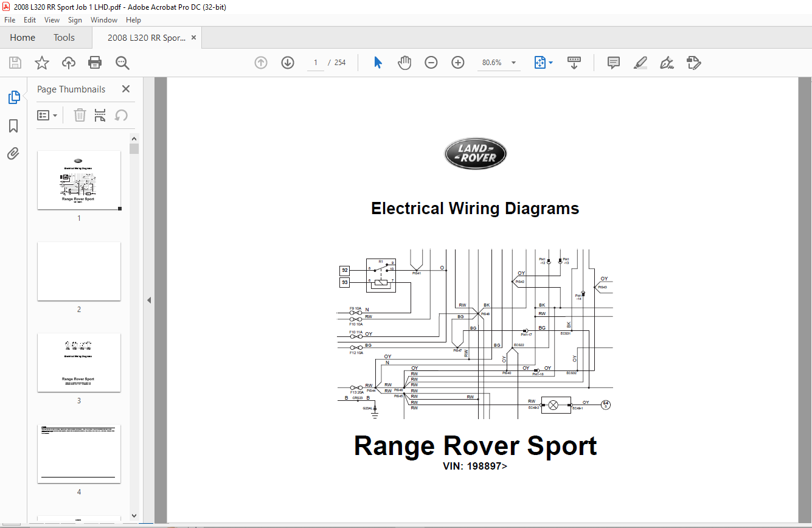Viewport: 812px width, 528px height.
Task: Open Find text search tool
Action: pyautogui.click(x=122, y=63)
